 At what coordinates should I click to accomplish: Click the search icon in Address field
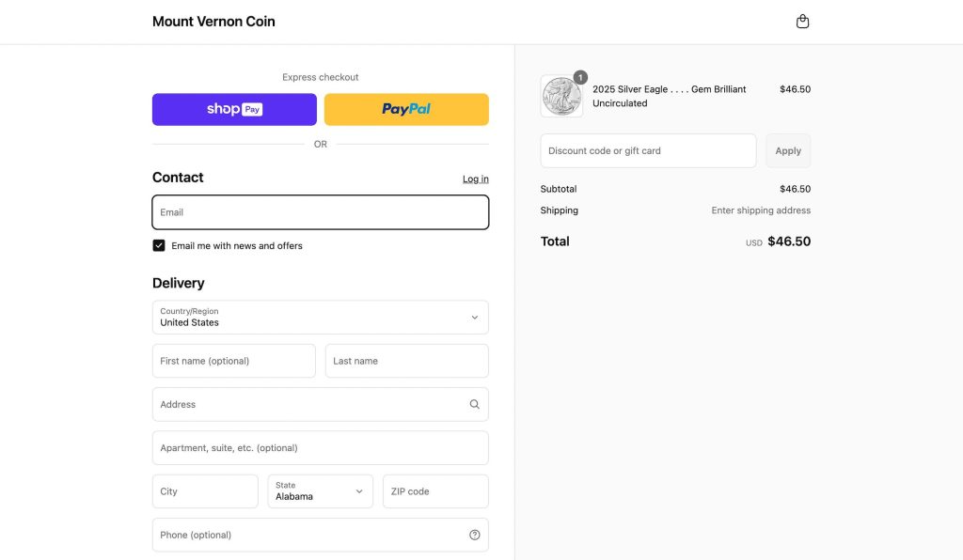474,405
